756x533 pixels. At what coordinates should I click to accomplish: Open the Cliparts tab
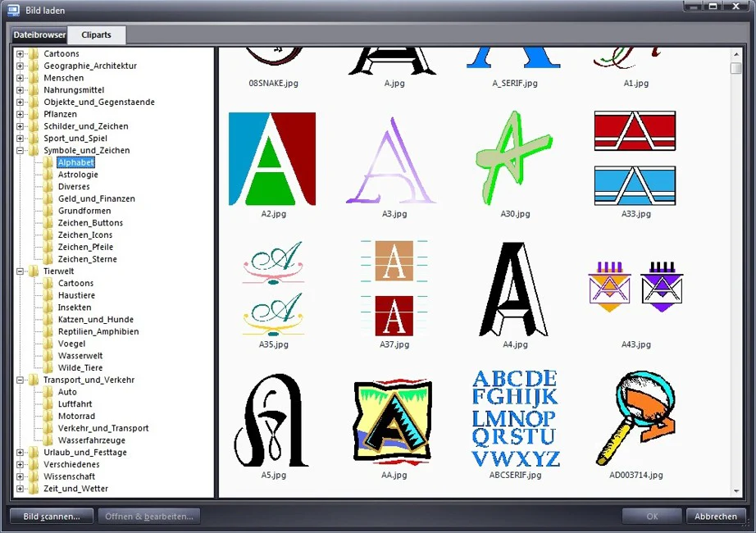point(97,34)
